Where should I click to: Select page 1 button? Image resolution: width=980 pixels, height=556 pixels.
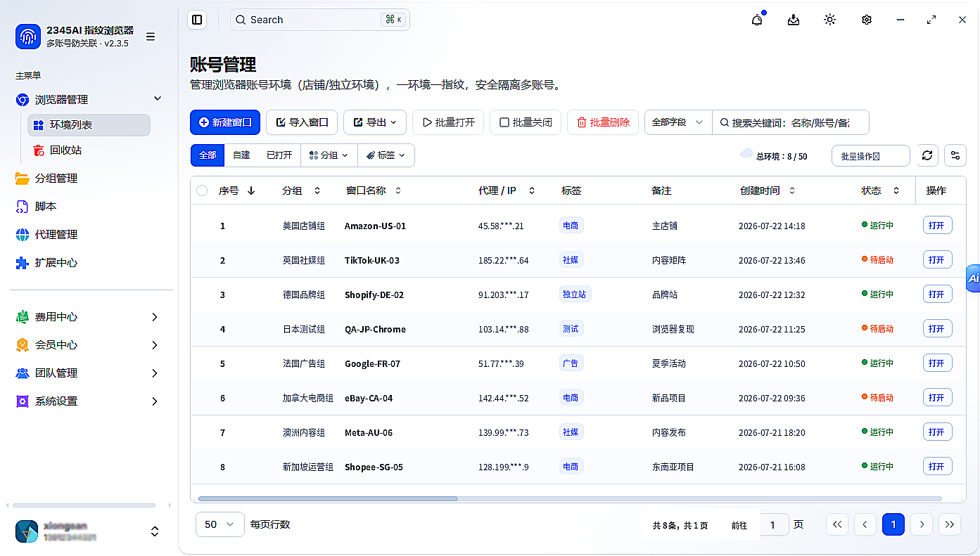pyautogui.click(x=893, y=524)
